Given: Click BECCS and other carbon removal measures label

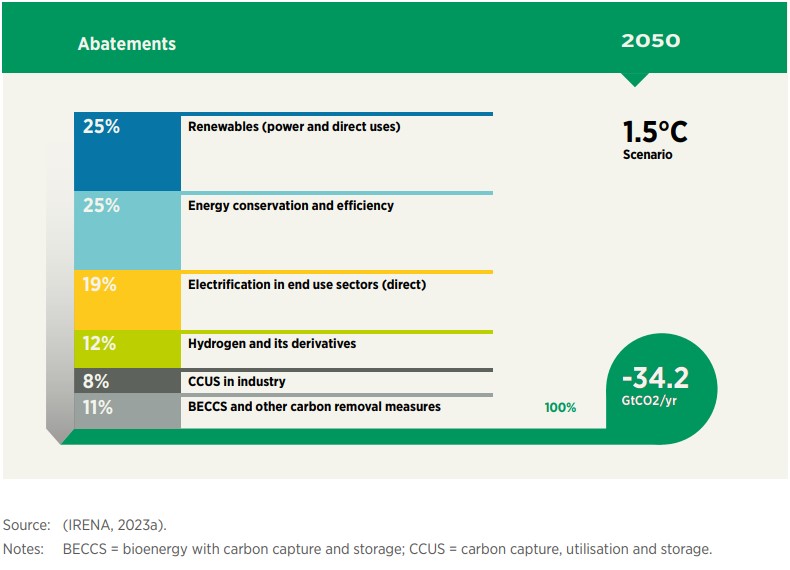Looking at the screenshot, I should click(314, 407).
